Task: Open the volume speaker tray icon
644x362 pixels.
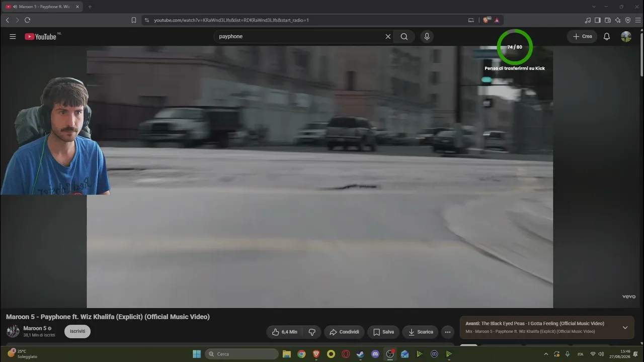Action: 601,354
